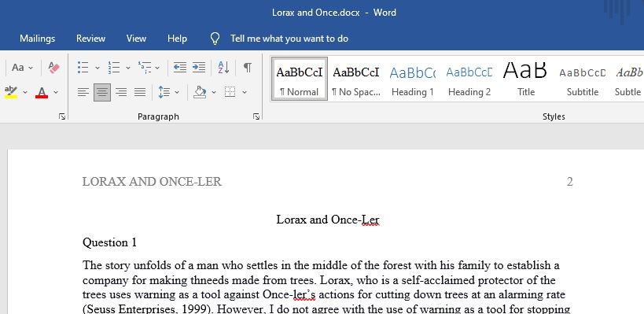Expand bullet library dropdown arrow
Screen dimensions: 644x314
coord(98,68)
